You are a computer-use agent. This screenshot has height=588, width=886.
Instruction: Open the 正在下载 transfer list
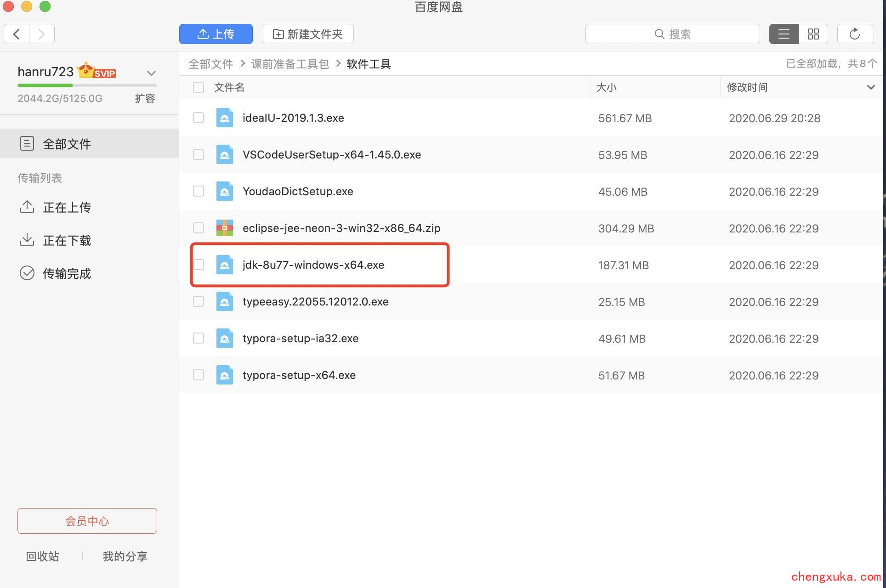(x=67, y=241)
